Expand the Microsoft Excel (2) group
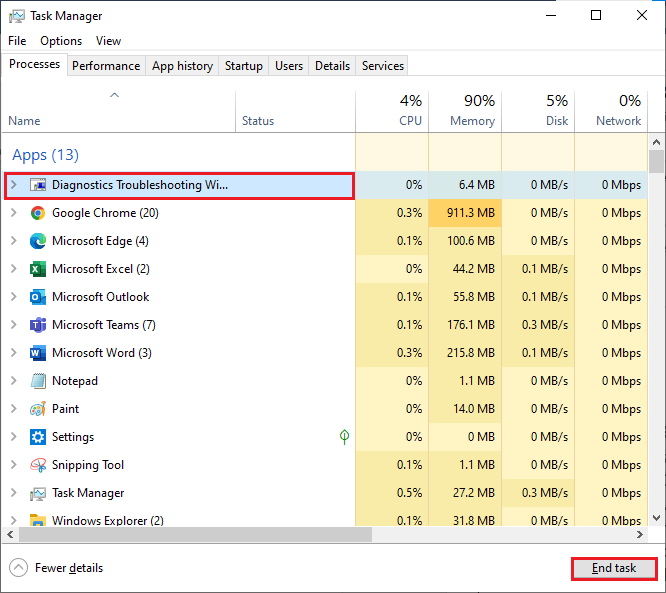The width and height of the screenshot is (666, 593). [x=14, y=268]
